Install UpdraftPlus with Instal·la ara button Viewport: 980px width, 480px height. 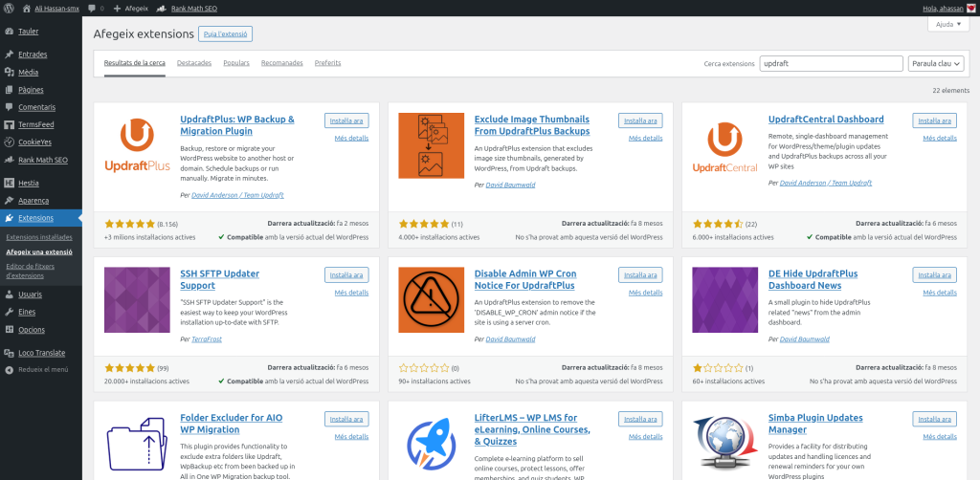click(x=345, y=120)
